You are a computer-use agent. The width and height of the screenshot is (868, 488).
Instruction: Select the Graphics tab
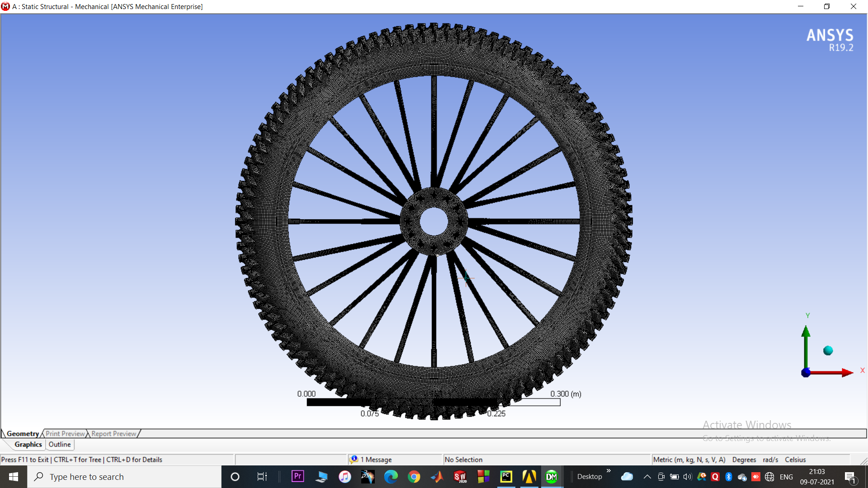coord(28,444)
